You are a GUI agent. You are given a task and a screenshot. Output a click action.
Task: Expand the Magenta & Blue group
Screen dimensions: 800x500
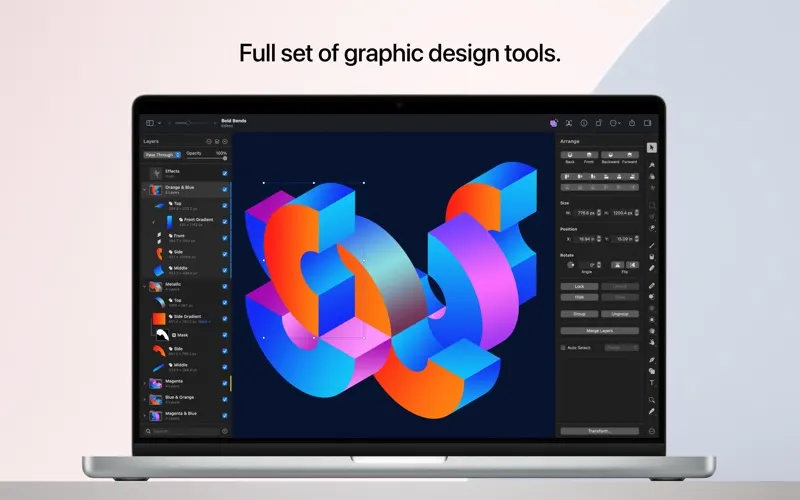click(x=144, y=416)
